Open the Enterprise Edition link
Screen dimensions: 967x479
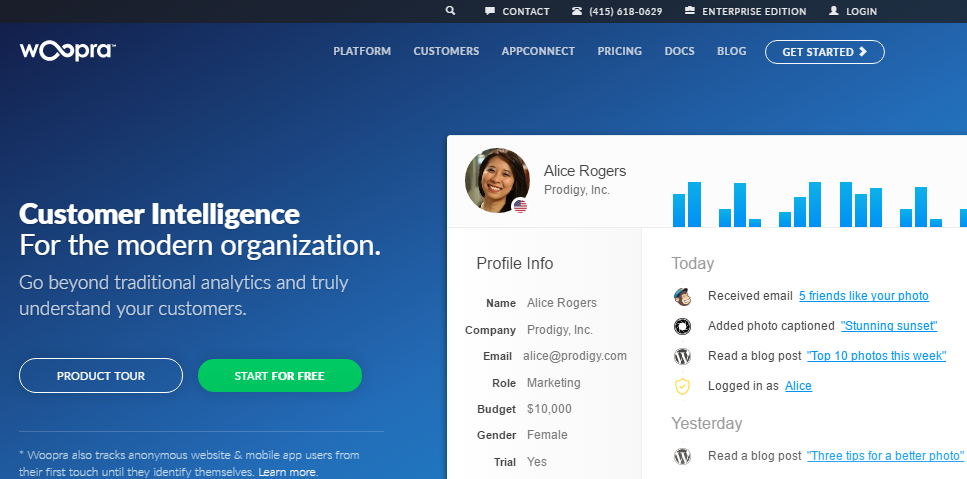754,11
